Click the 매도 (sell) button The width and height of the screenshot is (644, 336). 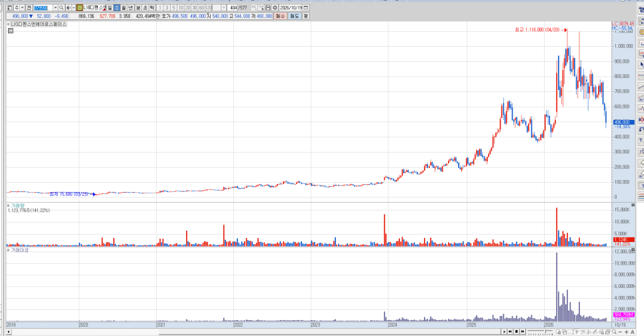point(295,16)
